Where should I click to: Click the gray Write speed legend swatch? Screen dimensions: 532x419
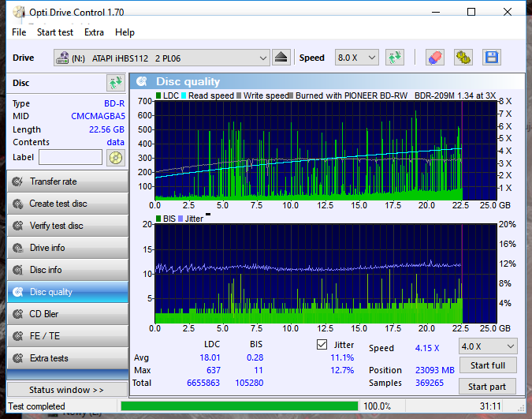tap(239, 95)
